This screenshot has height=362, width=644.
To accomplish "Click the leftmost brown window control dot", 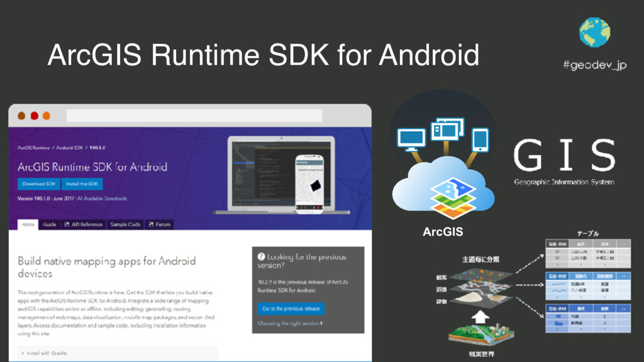I will [x=22, y=116].
